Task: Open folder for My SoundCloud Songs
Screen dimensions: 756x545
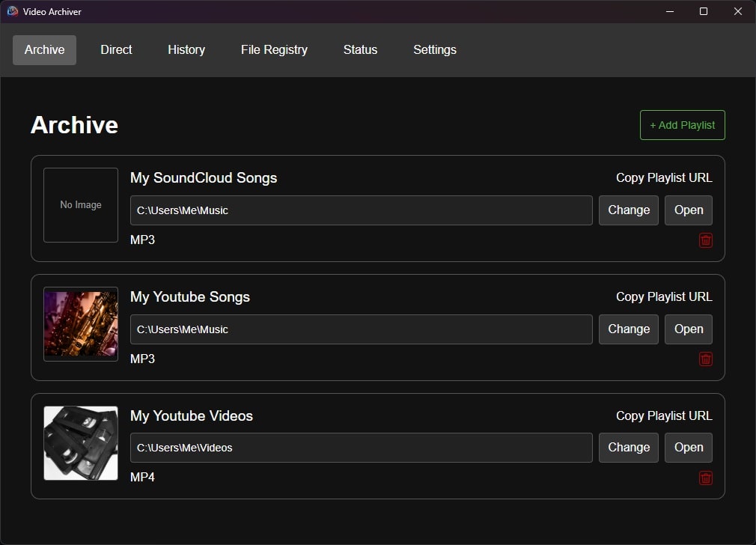Action: pos(689,210)
